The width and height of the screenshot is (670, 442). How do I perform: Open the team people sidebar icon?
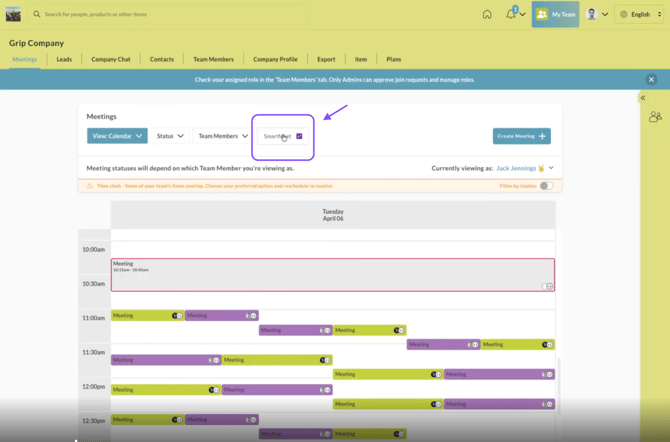(655, 117)
